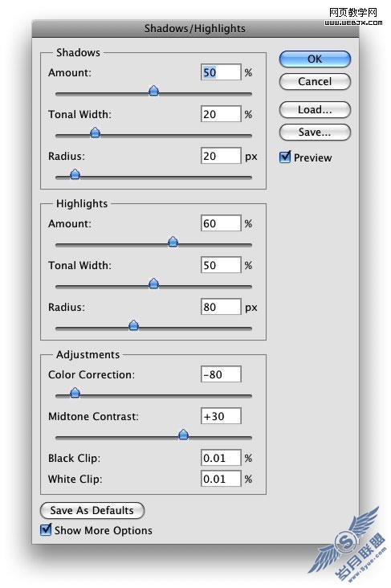391x588 pixels.
Task: Click the Midtone Contrast slider handle
Action: [x=183, y=435]
